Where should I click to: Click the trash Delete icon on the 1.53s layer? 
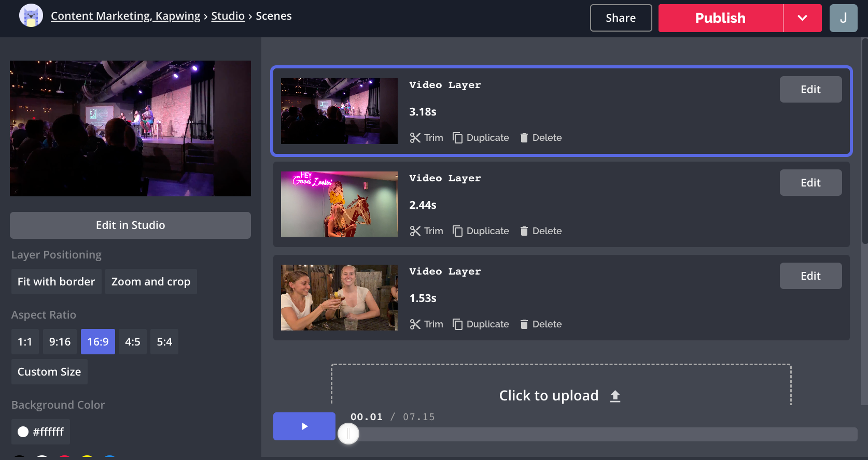524,324
